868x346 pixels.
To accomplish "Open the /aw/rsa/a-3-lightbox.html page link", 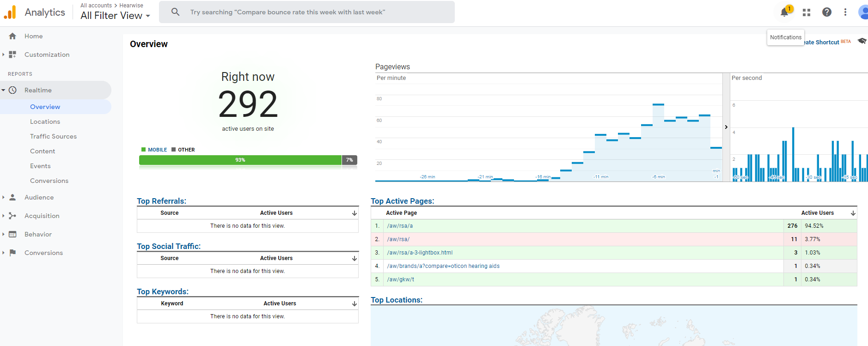I will click(x=420, y=253).
